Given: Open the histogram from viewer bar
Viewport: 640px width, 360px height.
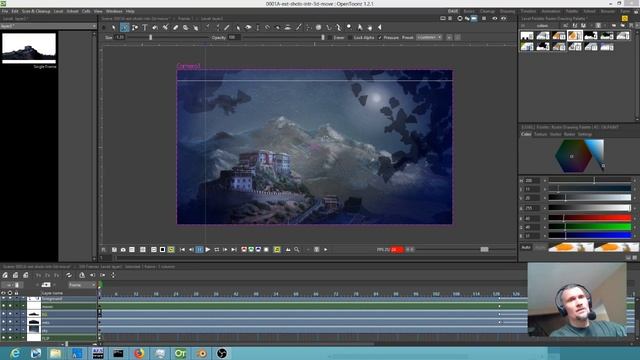Looking at the screenshot, I should [x=288, y=249].
